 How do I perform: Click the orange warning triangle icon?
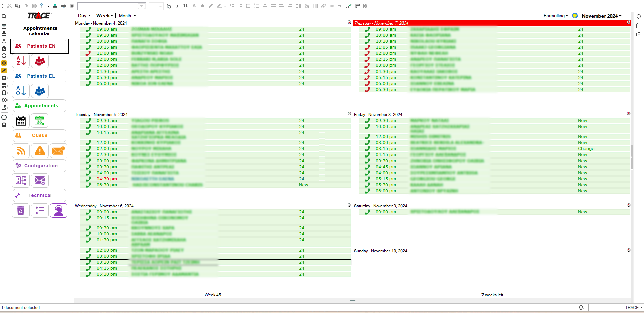tap(40, 151)
